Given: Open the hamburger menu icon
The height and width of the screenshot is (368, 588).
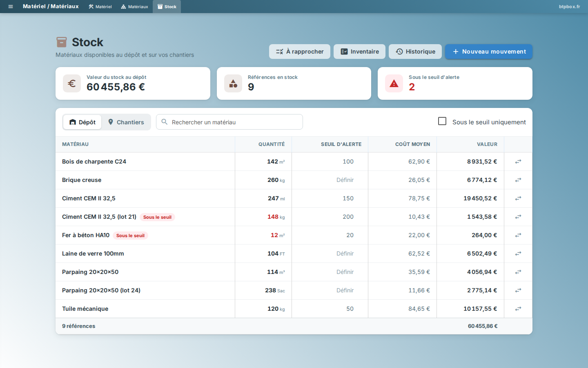Looking at the screenshot, I should tap(11, 7).
